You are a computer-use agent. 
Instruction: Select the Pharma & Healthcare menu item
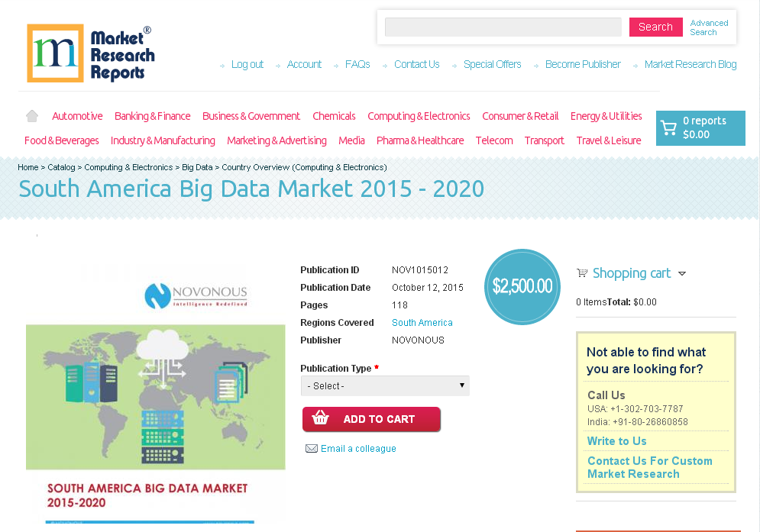[420, 140]
